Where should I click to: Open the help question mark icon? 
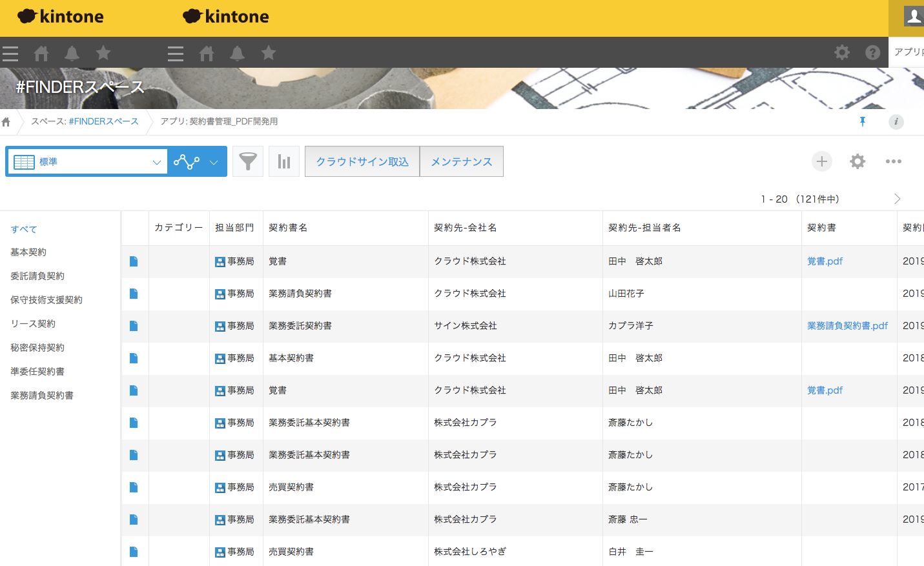[872, 52]
